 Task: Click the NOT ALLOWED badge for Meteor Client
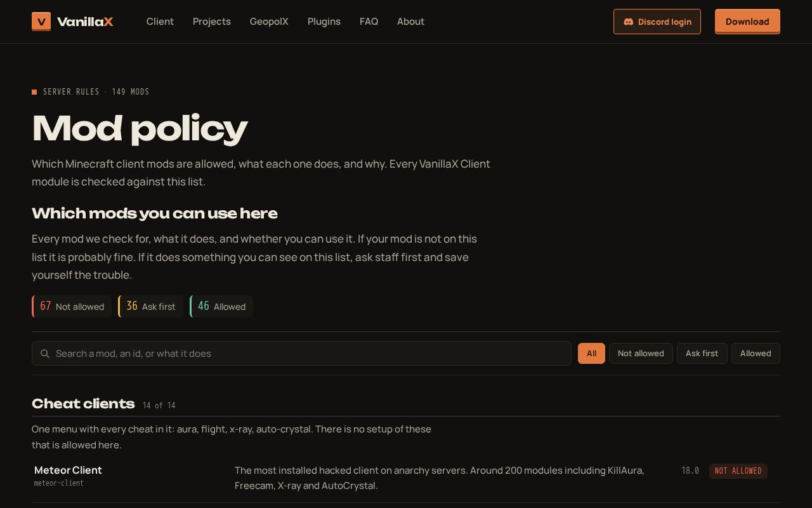click(738, 471)
